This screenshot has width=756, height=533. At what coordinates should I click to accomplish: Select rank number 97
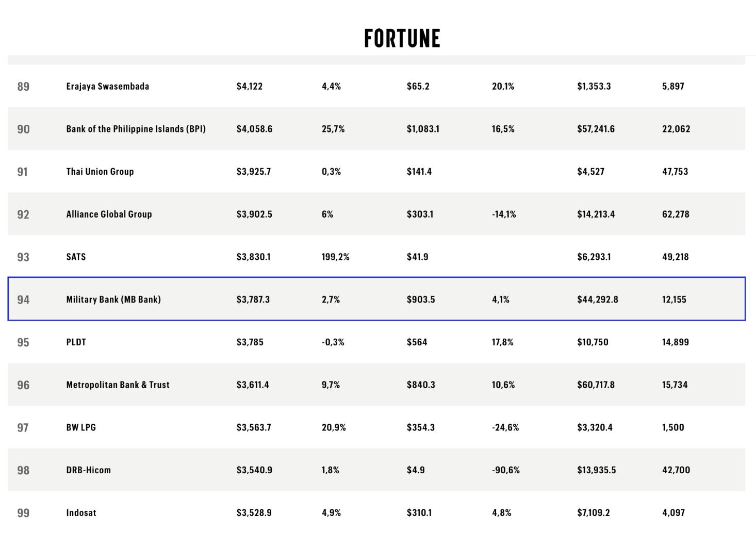[23, 428]
